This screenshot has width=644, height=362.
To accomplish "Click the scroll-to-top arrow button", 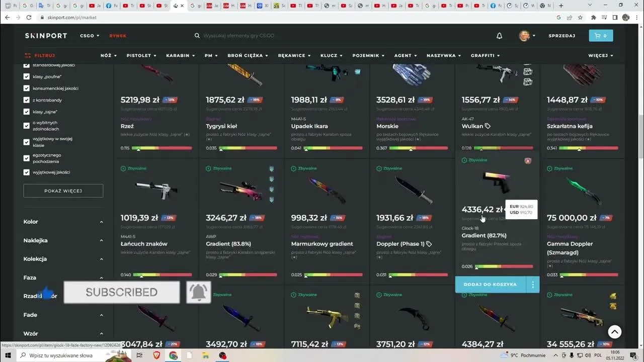I will [614, 332].
